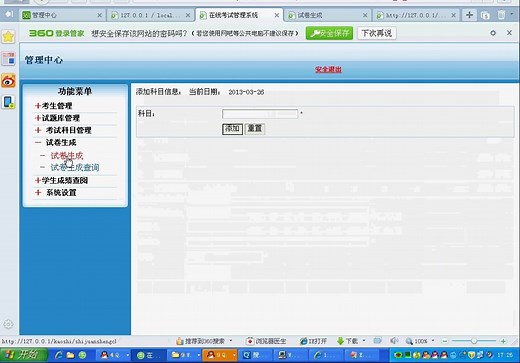Open the password prompt bar settings gear
Viewport: 520px width, 363px height.
click(493, 33)
